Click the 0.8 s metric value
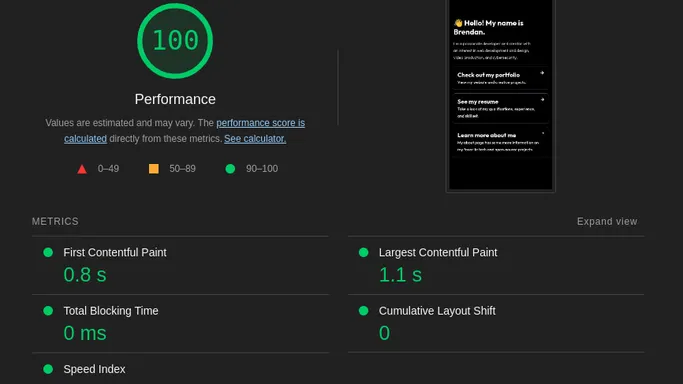Image resolution: width=683 pixels, height=384 pixels. [x=85, y=275]
